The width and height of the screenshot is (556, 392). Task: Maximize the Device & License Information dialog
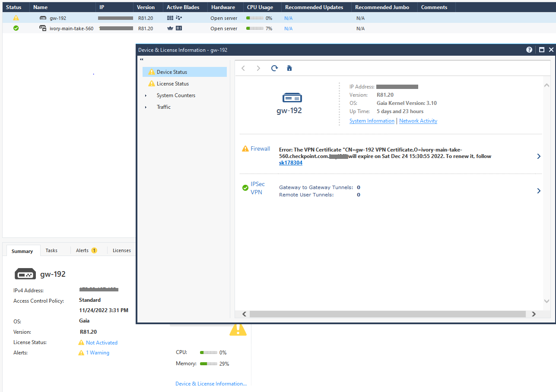pyautogui.click(x=541, y=50)
